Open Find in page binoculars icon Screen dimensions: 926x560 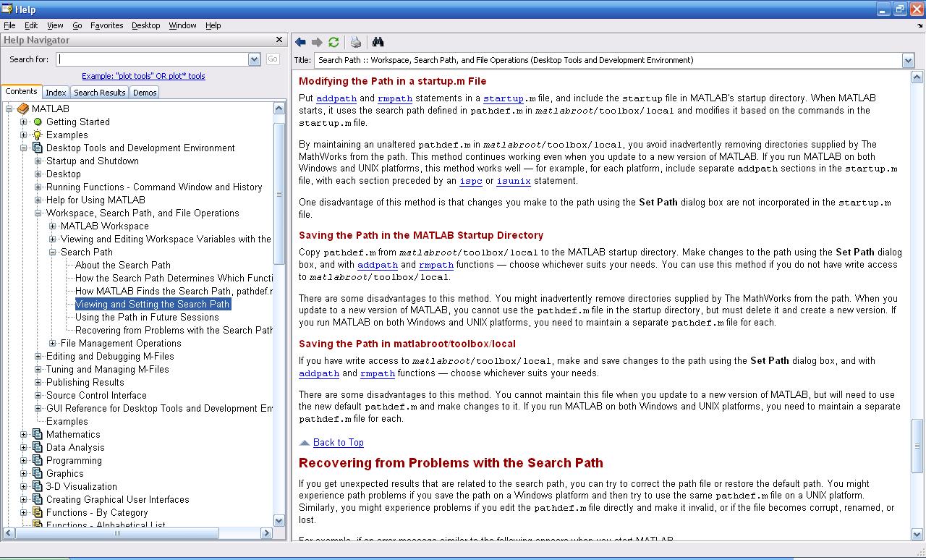coord(378,43)
